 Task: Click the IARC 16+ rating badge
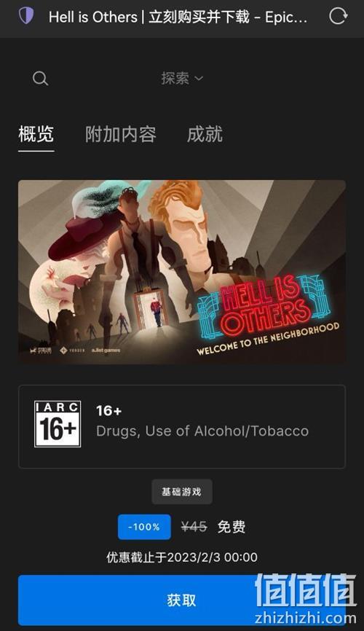58,424
